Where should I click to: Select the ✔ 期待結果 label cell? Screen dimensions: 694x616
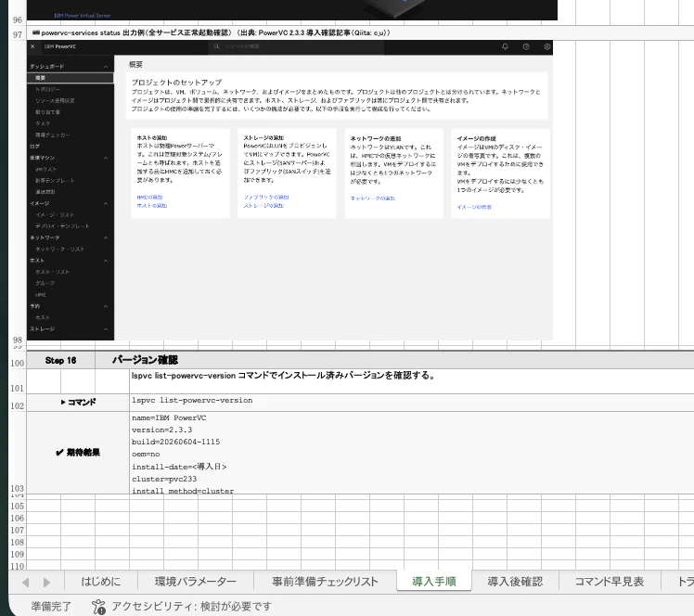(x=78, y=453)
